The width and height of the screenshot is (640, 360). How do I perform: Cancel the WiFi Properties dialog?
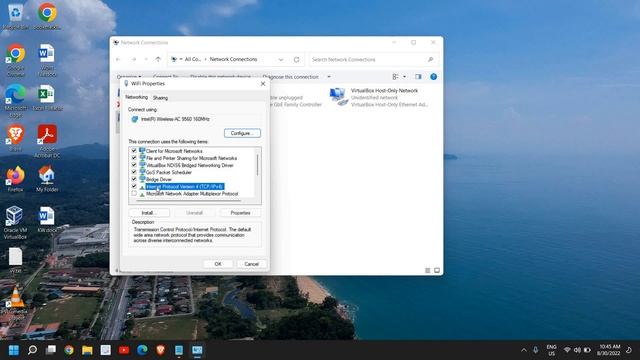pos(251,264)
